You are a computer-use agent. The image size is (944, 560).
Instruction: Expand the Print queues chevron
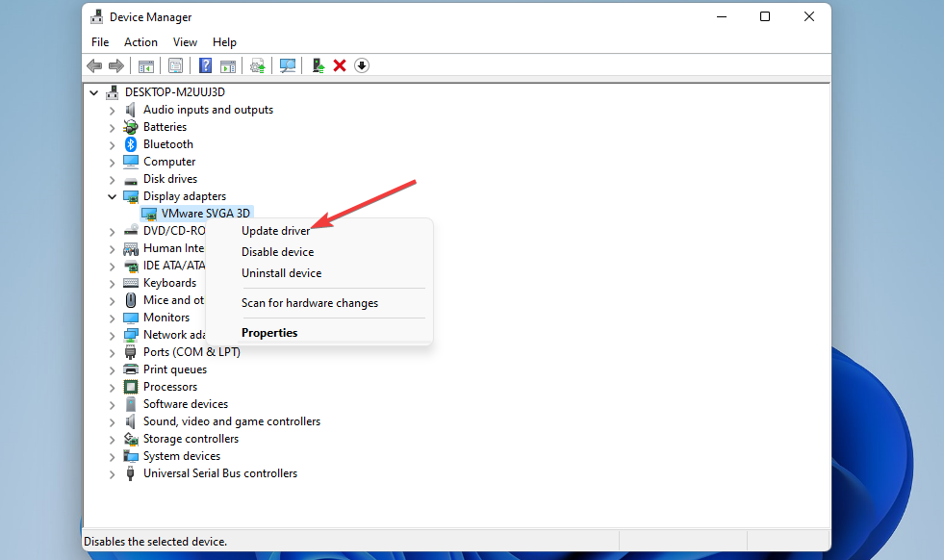point(112,370)
